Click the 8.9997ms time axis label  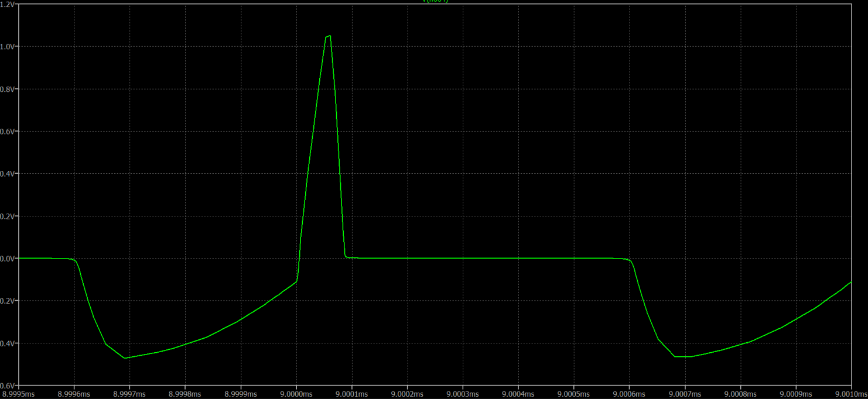[x=129, y=394]
